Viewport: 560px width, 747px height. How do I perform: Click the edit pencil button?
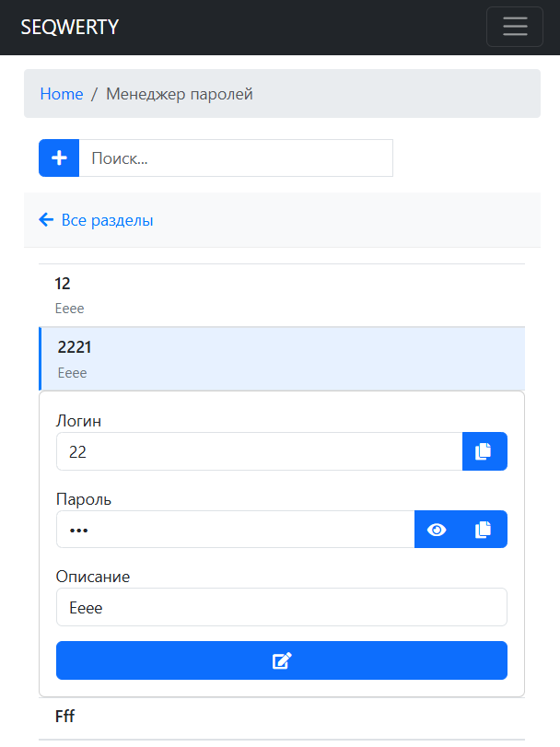[x=281, y=660]
